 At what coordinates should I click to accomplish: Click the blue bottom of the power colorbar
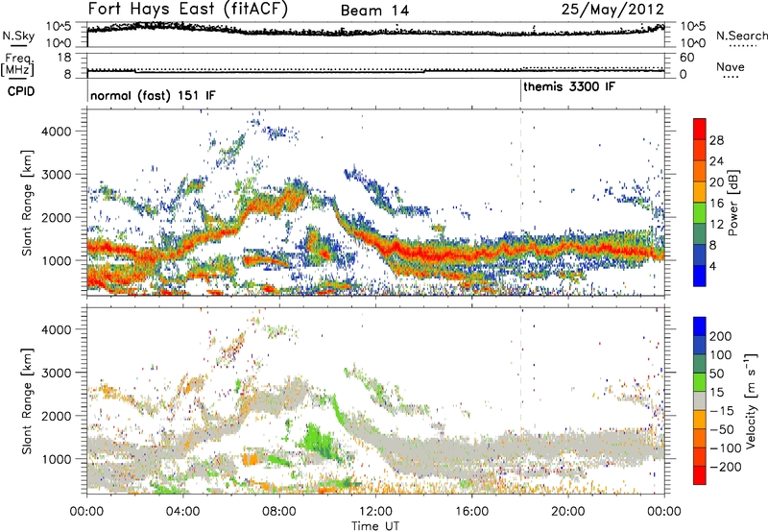(700, 276)
